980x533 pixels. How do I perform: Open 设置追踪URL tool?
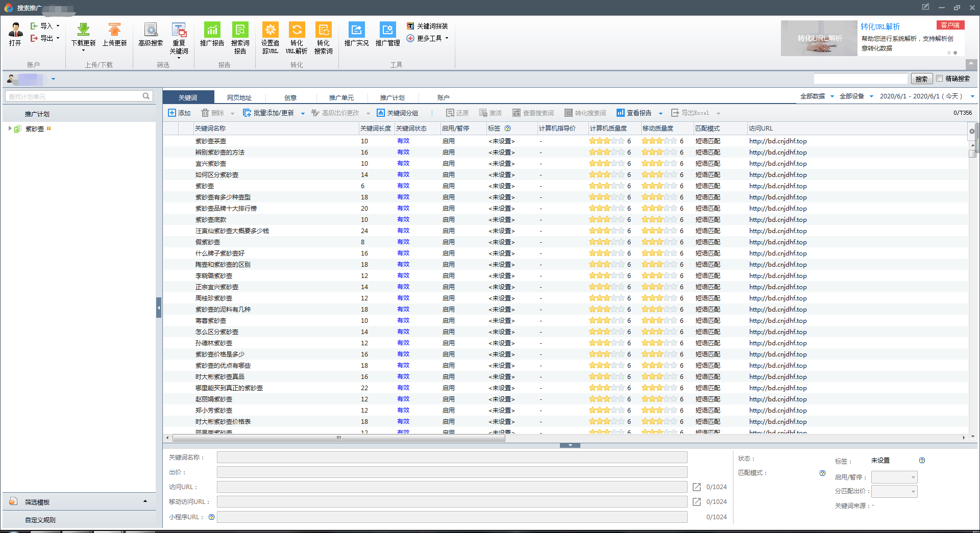click(270, 30)
